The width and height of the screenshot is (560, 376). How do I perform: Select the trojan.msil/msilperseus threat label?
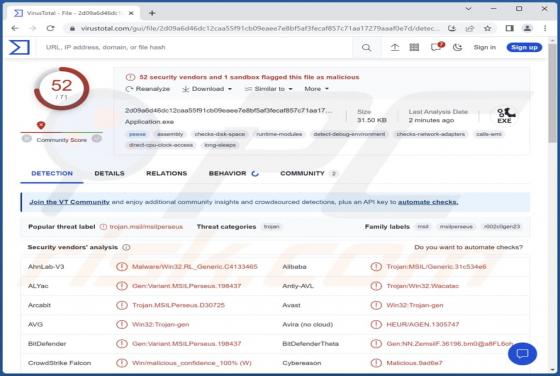146,227
